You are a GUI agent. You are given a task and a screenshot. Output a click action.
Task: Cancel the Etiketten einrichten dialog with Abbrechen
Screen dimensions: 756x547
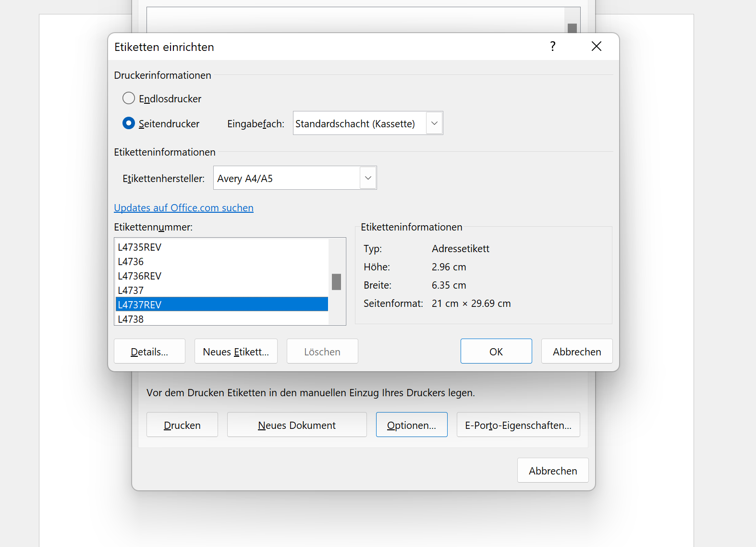[576, 352]
